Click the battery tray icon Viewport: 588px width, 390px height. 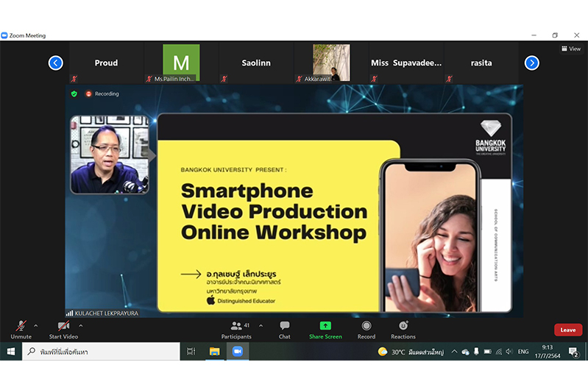pos(487,352)
